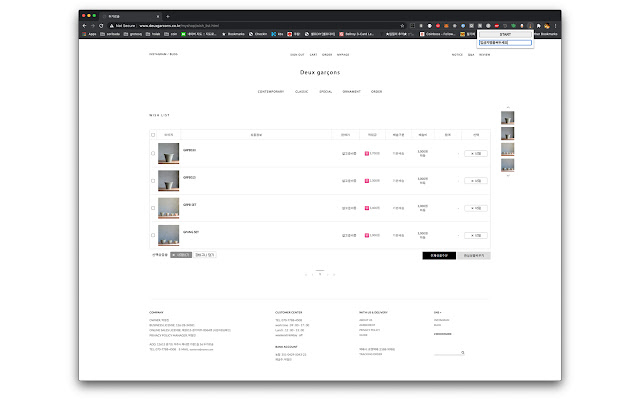Viewport: 640px width, 400px height.
Task: Open ORDER in the top header links
Action: [327, 55]
